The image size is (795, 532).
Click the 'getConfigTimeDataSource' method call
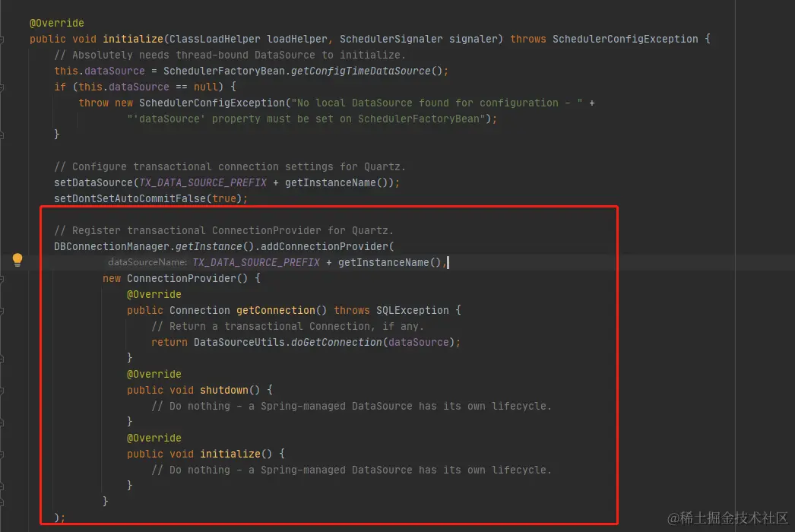tap(360, 71)
